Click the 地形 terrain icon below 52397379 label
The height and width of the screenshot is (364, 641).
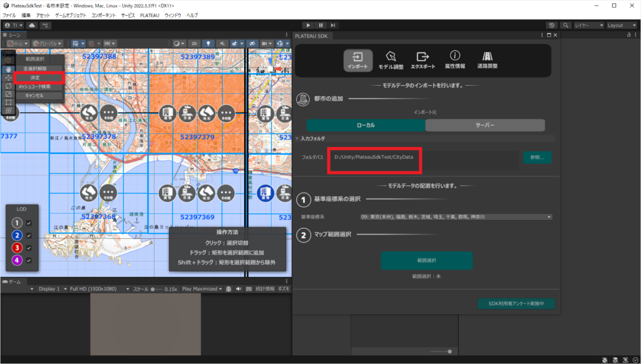207,193
